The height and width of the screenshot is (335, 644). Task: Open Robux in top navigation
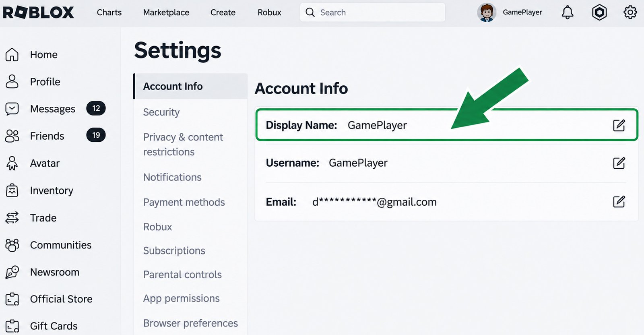click(x=269, y=12)
